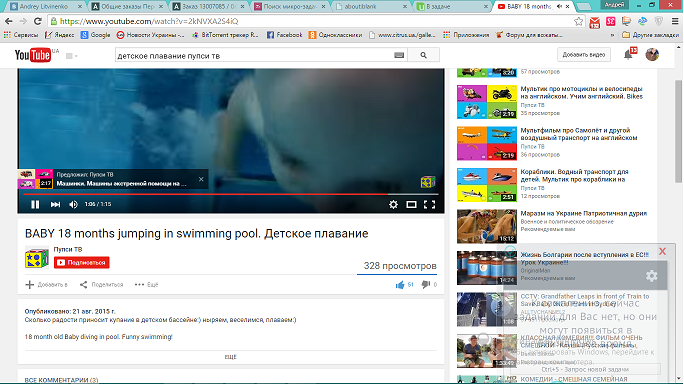Go to YouTube home via logo
This screenshot has height=388, width=684.
(x=33, y=55)
